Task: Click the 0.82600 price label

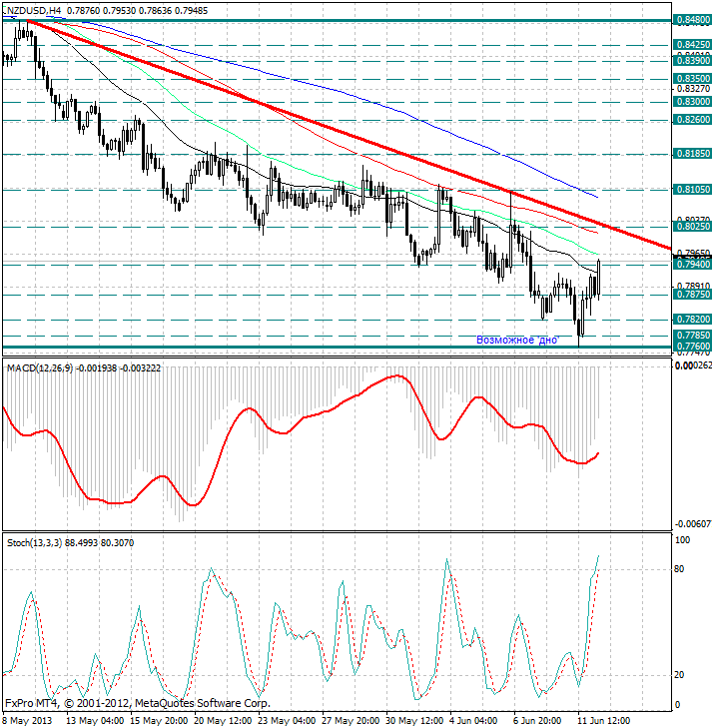Action: 692,120
